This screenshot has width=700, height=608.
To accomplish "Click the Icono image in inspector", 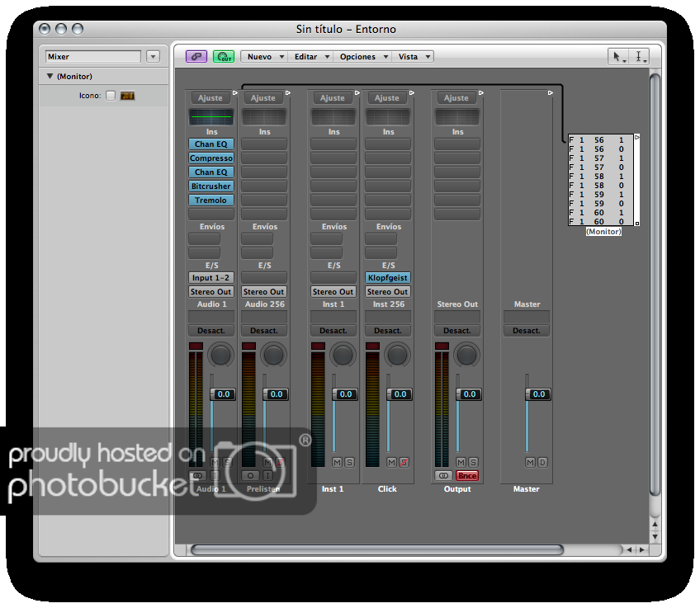I will click(x=127, y=96).
